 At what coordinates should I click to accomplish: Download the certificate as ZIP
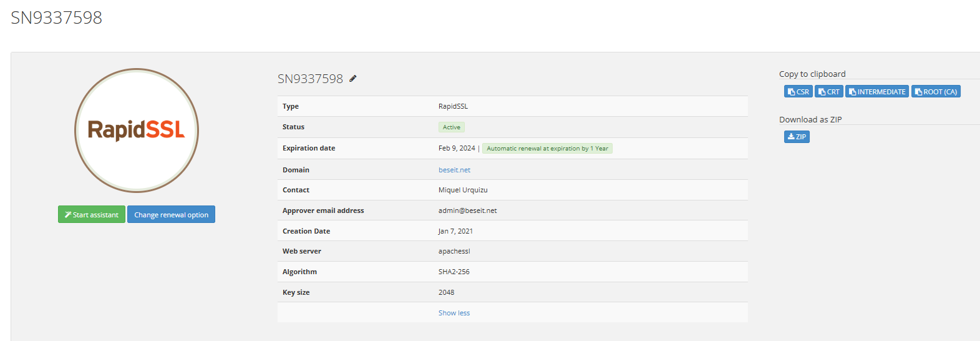797,137
